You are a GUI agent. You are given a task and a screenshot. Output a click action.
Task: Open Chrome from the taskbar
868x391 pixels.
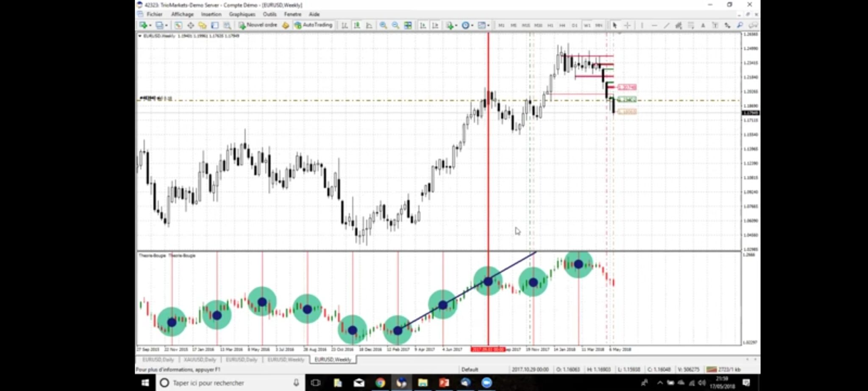(380, 383)
